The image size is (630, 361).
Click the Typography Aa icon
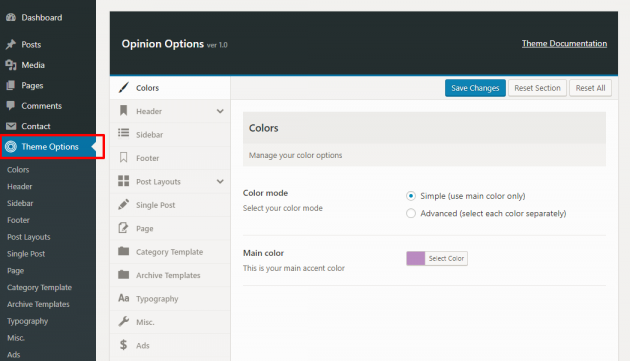(124, 298)
